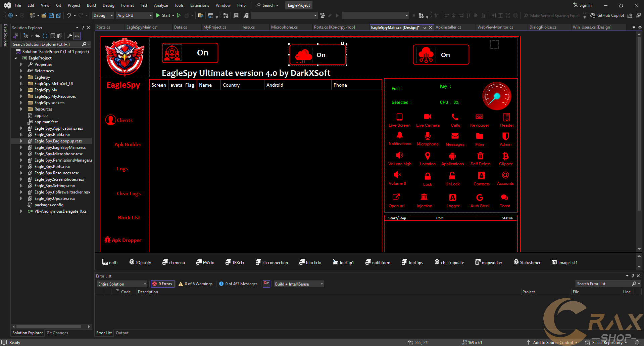Click the Notifications bell icon on the form
This screenshot has width=644, height=346.
click(x=399, y=135)
